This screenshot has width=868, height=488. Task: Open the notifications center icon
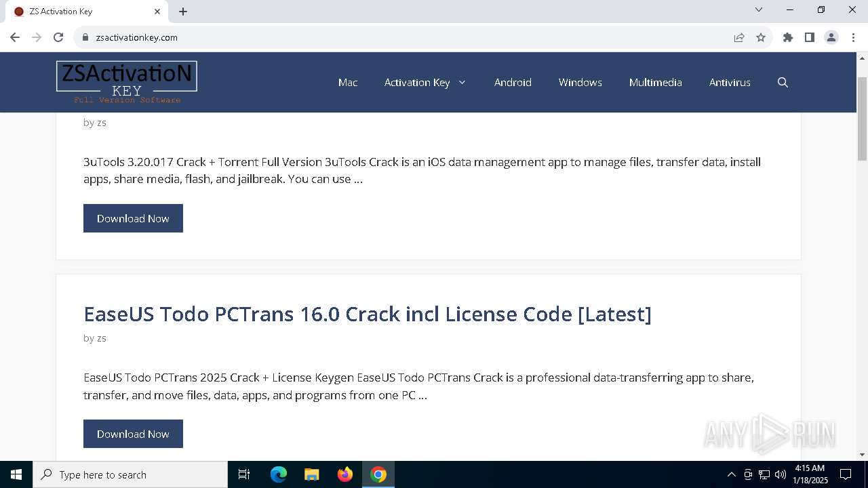(846, 474)
